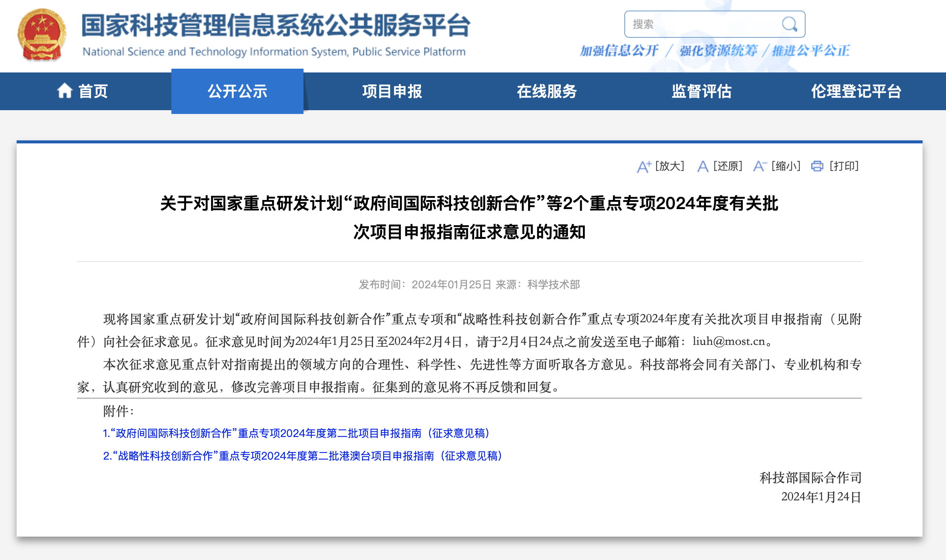946x560 pixels.
Task: Click the home icon in navigation bar
Action: (x=65, y=91)
